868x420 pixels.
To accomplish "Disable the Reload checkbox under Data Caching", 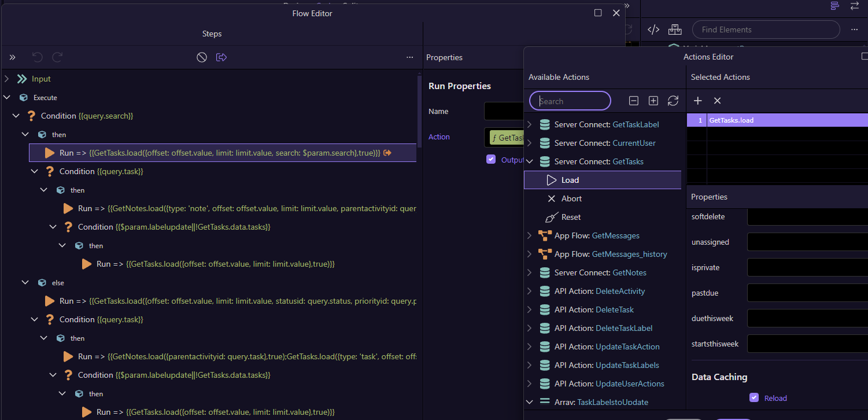I will [x=754, y=397].
